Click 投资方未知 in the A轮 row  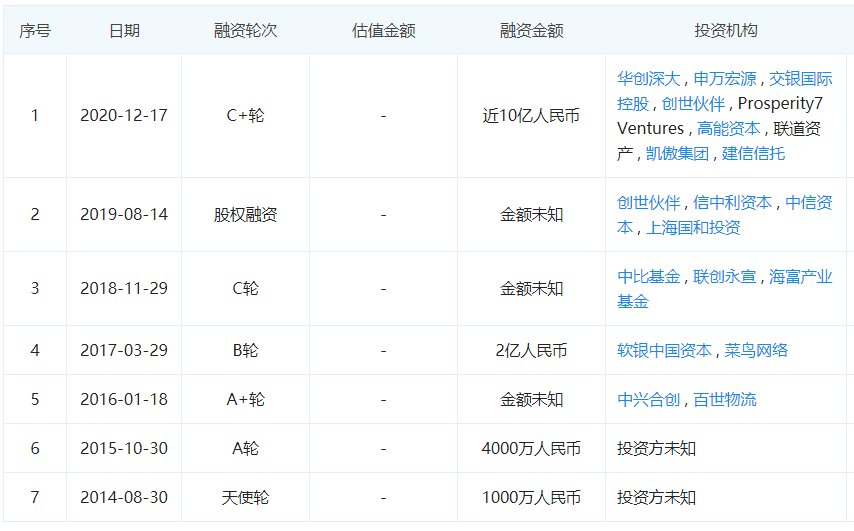[656, 449]
